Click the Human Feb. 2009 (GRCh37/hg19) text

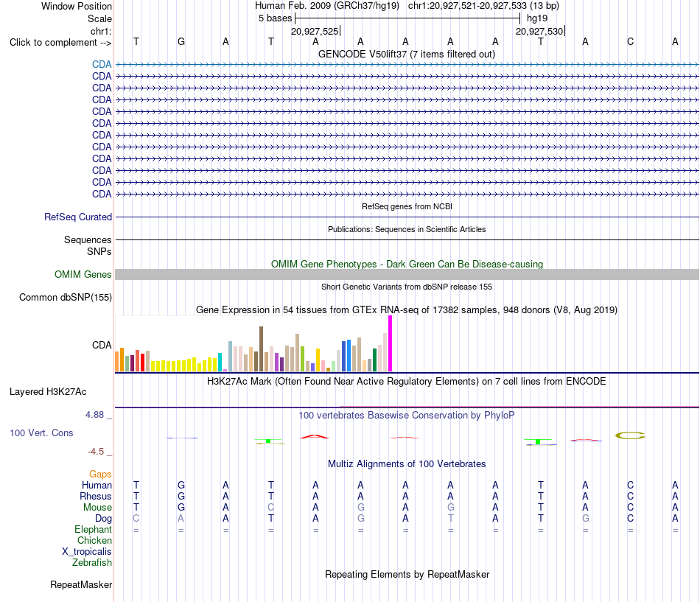[326, 6]
